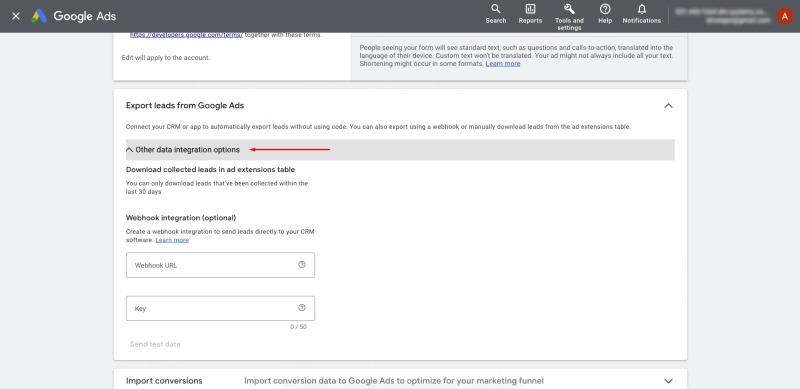Image resolution: width=800 pixels, height=389 pixels.
Task: Click the Send test data button
Action: coord(155,344)
